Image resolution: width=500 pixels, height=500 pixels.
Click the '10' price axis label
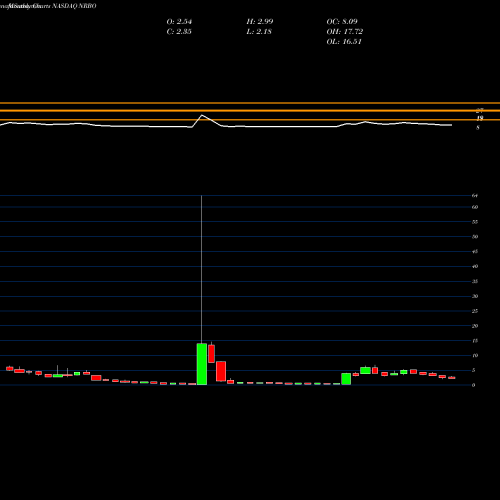[475, 355]
